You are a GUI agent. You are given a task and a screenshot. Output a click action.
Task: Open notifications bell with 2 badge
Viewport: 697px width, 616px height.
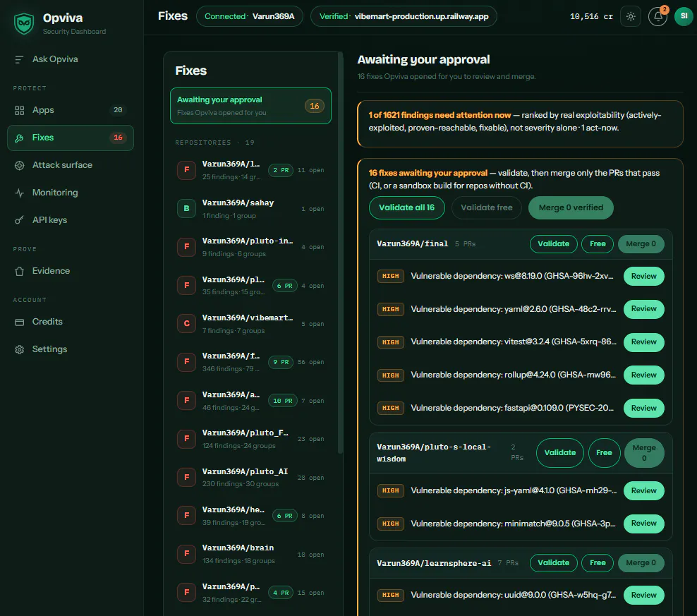(x=658, y=16)
